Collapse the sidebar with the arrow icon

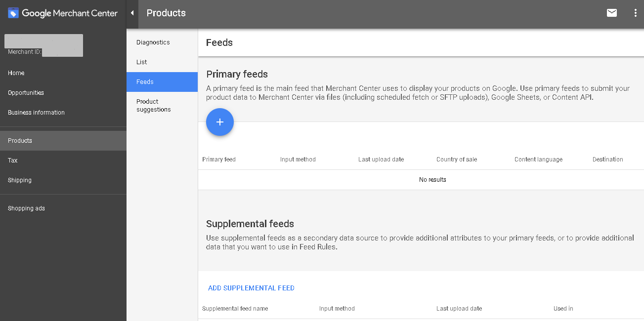[132, 13]
